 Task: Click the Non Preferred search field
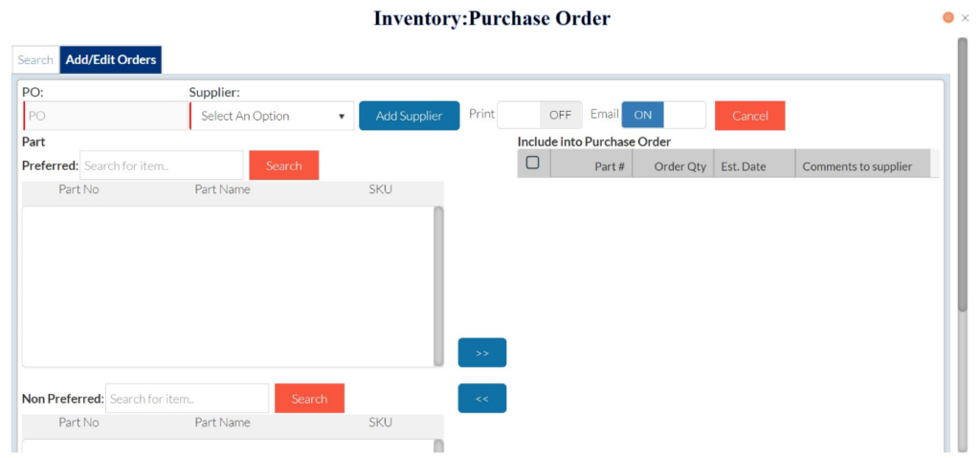tap(187, 399)
